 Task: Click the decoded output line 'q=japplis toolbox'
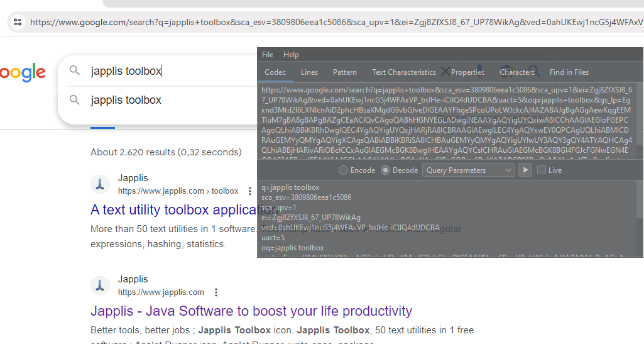(290, 187)
